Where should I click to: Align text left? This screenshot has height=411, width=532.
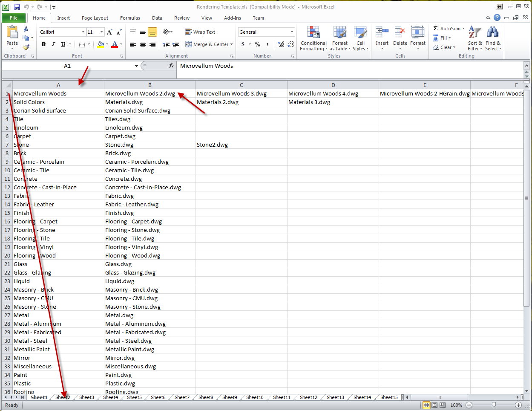pyautogui.click(x=133, y=44)
